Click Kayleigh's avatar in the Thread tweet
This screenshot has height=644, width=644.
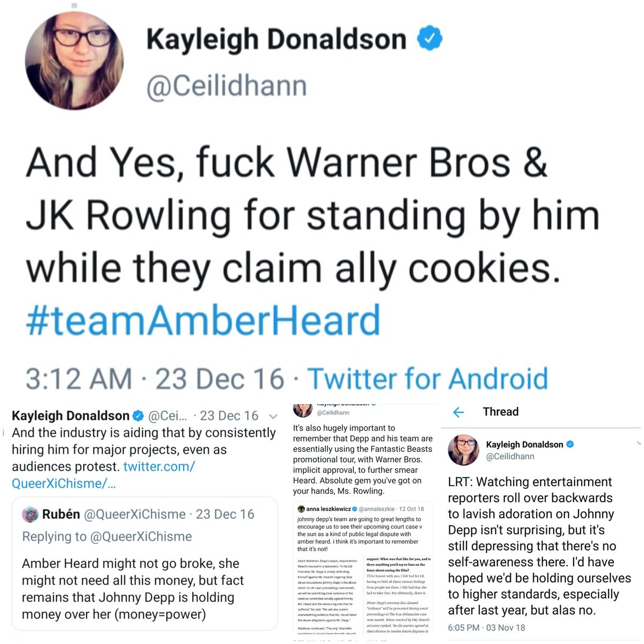[x=463, y=450]
